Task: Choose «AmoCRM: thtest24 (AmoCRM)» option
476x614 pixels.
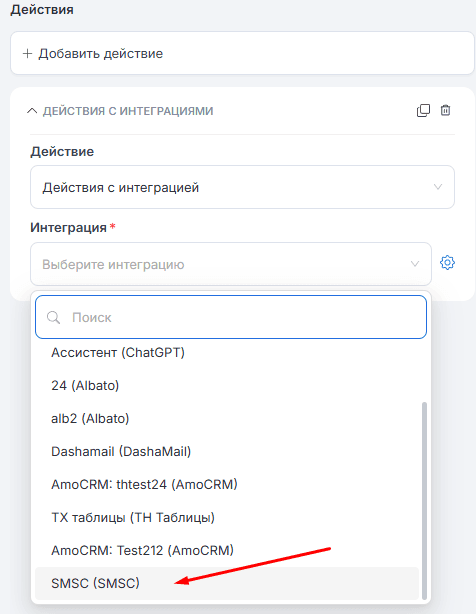Action: pos(227,484)
